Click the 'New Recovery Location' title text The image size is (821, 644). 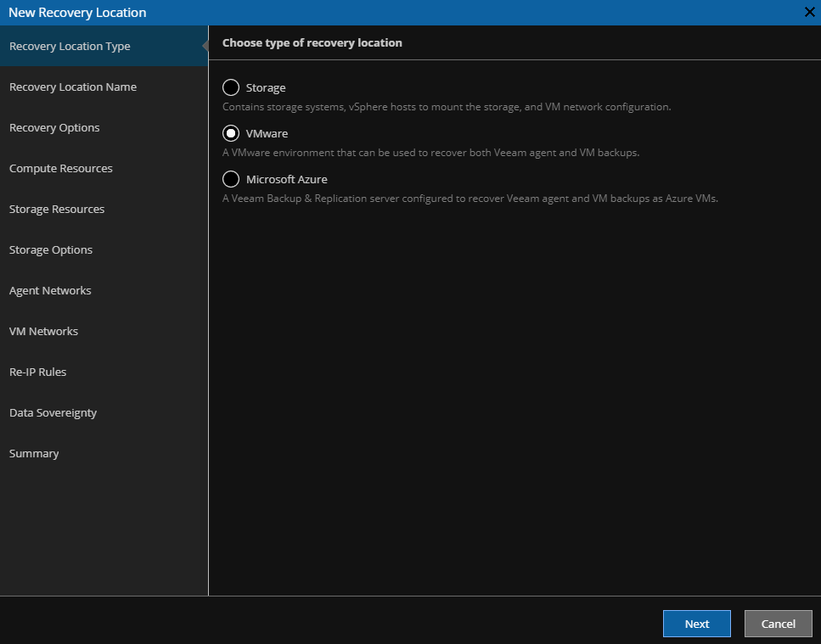coord(77,13)
